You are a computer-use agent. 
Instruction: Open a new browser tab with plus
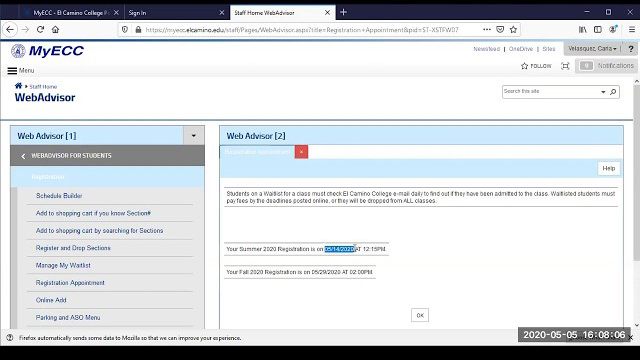pos(343,12)
